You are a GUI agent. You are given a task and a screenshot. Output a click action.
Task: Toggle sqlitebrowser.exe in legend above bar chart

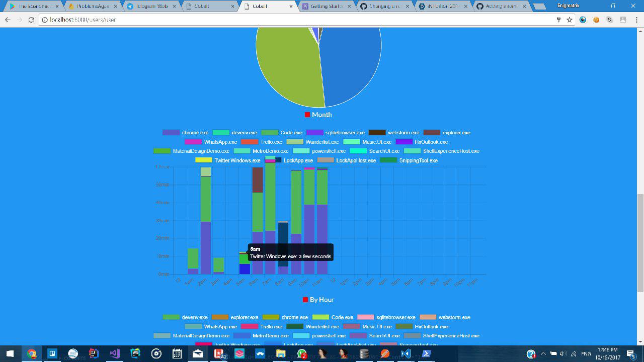click(x=336, y=133)
